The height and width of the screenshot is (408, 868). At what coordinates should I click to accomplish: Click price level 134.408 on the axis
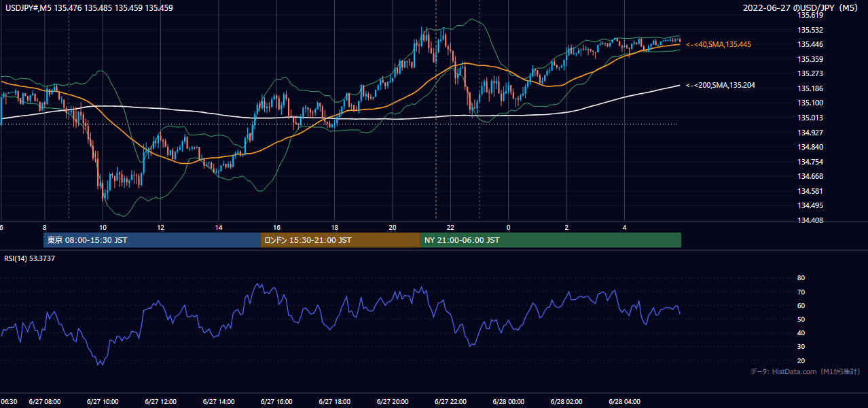[x=810, y=220]
